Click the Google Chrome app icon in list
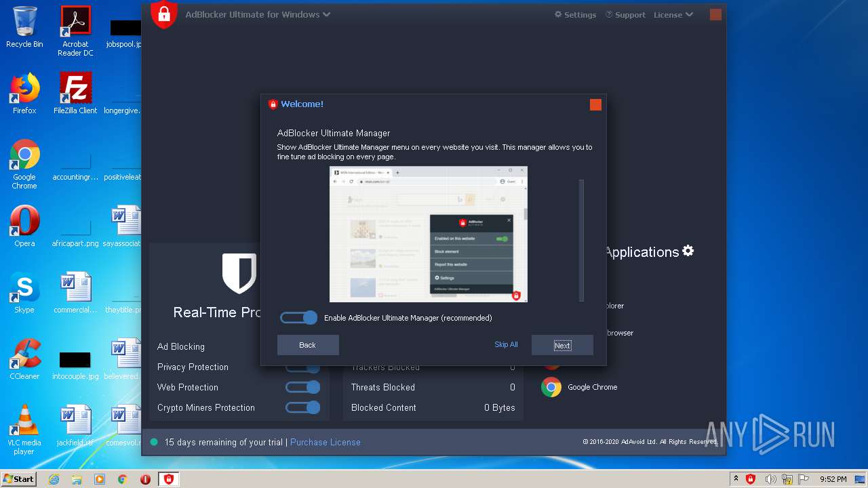This screenshot has height=488, width=868. pos(551,387)
